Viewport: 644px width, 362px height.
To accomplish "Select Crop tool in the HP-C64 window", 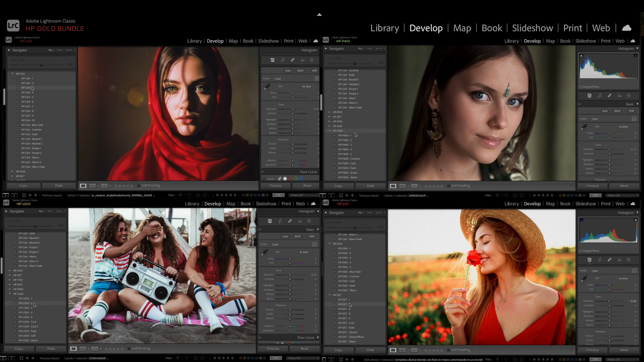I will (x=283, y=60).
